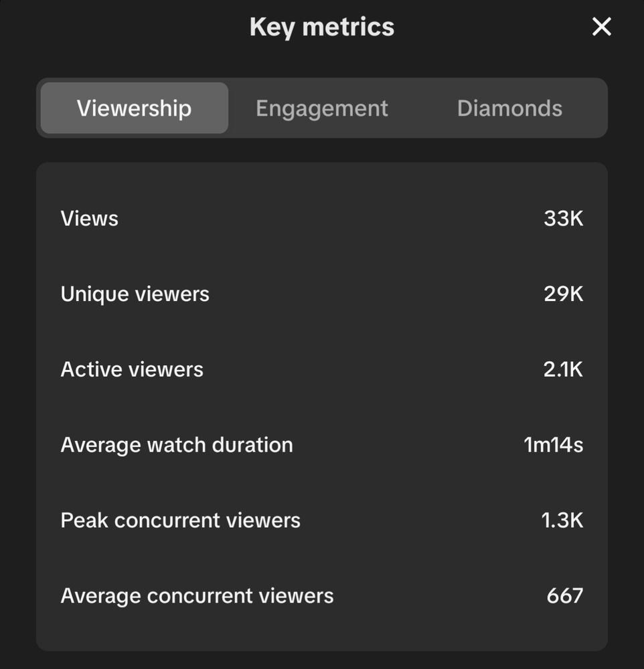
Task: Select the Active viewers row
Action: [x=321, y=370]
